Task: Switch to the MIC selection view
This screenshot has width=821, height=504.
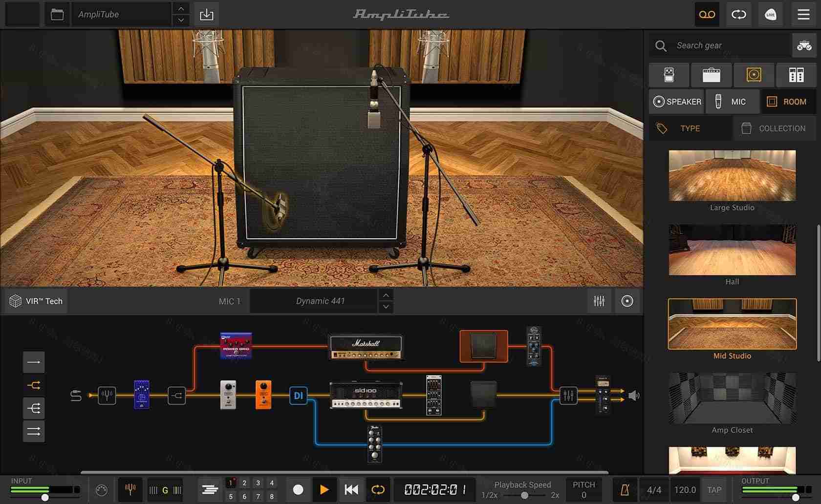Action: [733, 102]
